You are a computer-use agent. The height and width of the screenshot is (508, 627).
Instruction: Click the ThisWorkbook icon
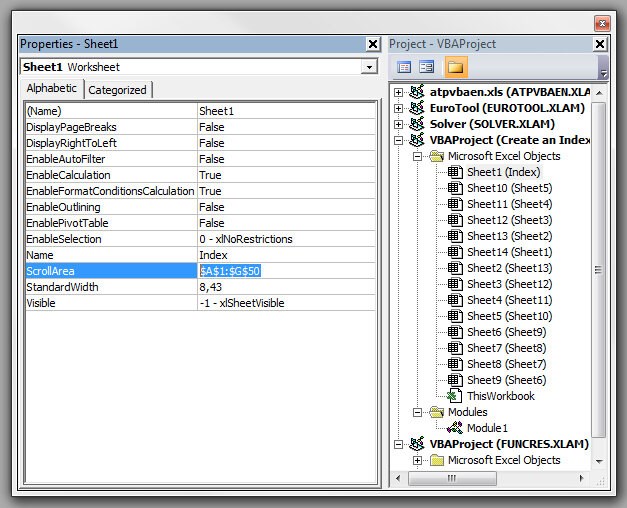454,396
